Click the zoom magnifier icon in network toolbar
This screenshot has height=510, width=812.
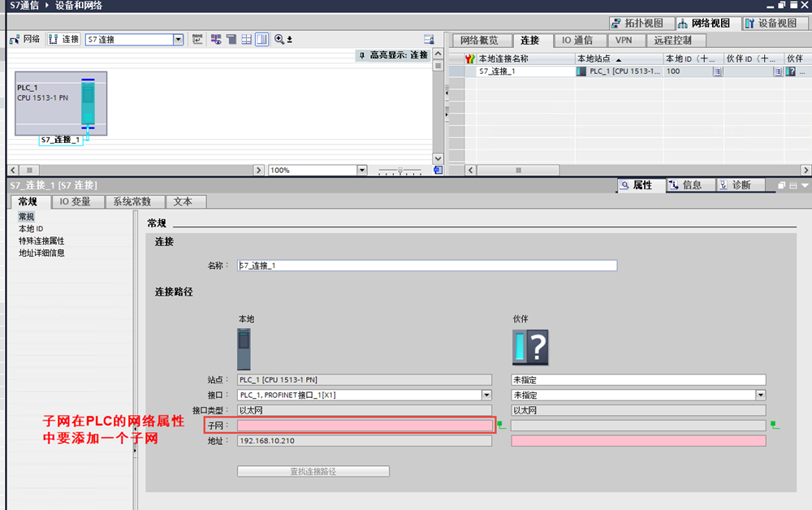(280, 39)
